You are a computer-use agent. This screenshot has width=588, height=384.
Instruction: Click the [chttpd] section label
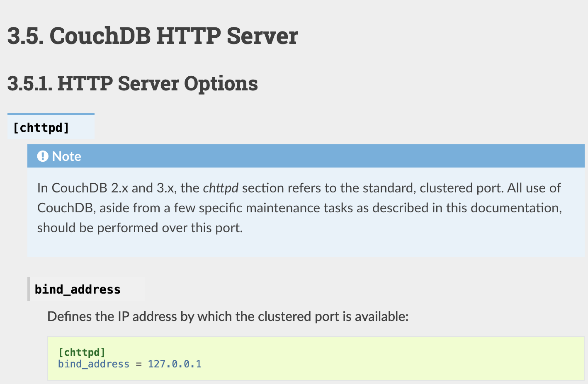click(x=41, y=128)
